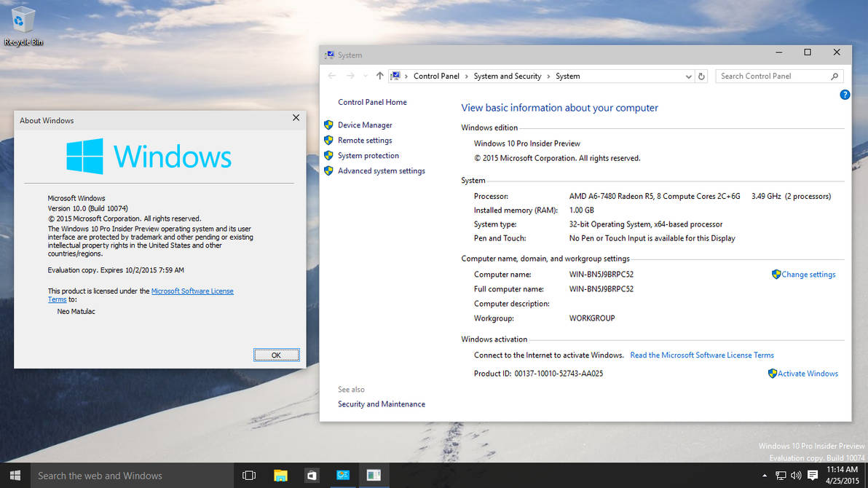Select Control Panel in the breadcrumb
The image size is (868, 488).
click(436, 76)
